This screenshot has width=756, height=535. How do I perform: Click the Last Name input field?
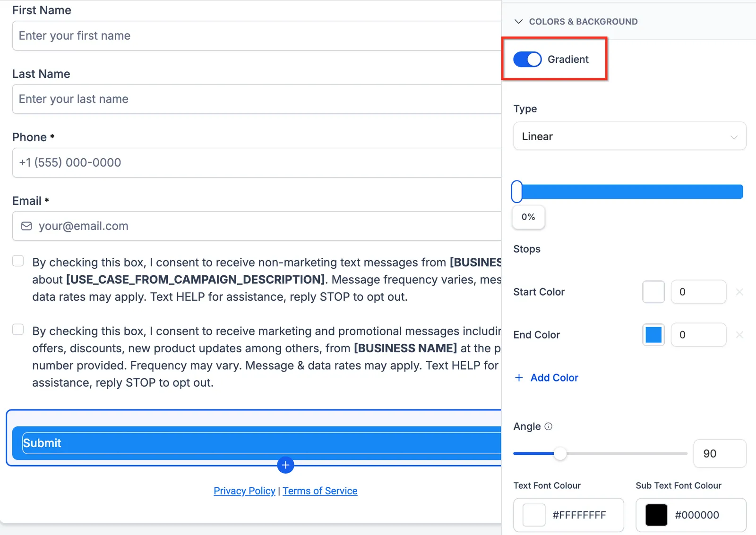click(x=257, y=99)
